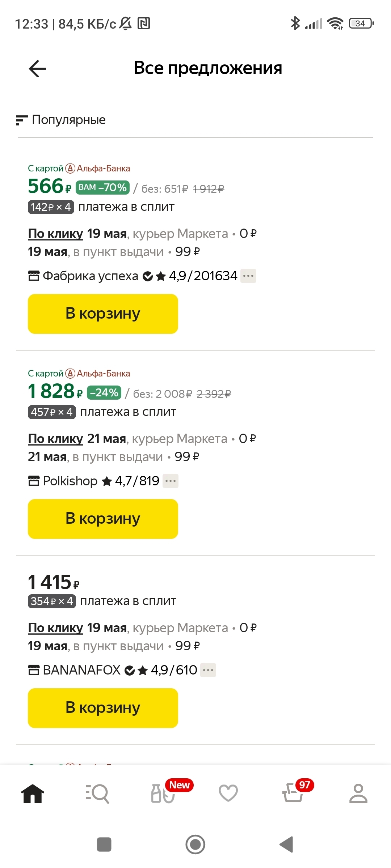Expand details for Polkishop seller
This screenshot has width=391, height=868.
click(x=171, y=481)
